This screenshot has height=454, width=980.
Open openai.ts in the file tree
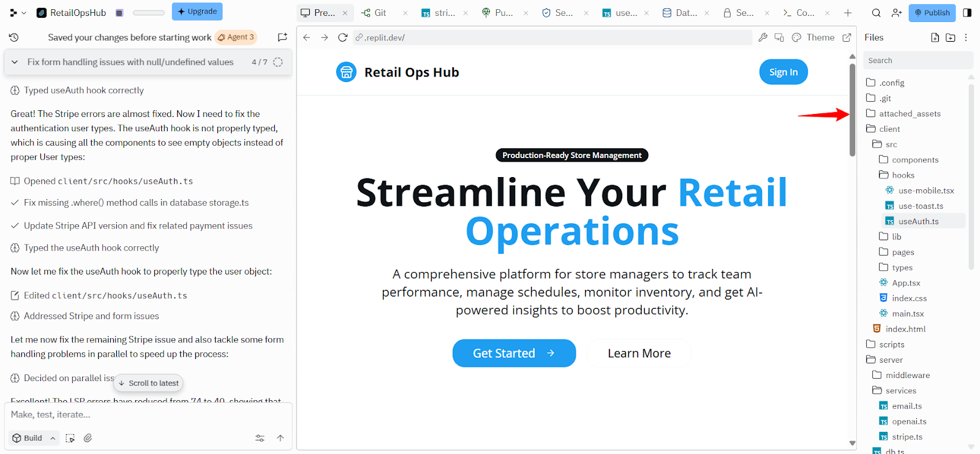point(908,422)
